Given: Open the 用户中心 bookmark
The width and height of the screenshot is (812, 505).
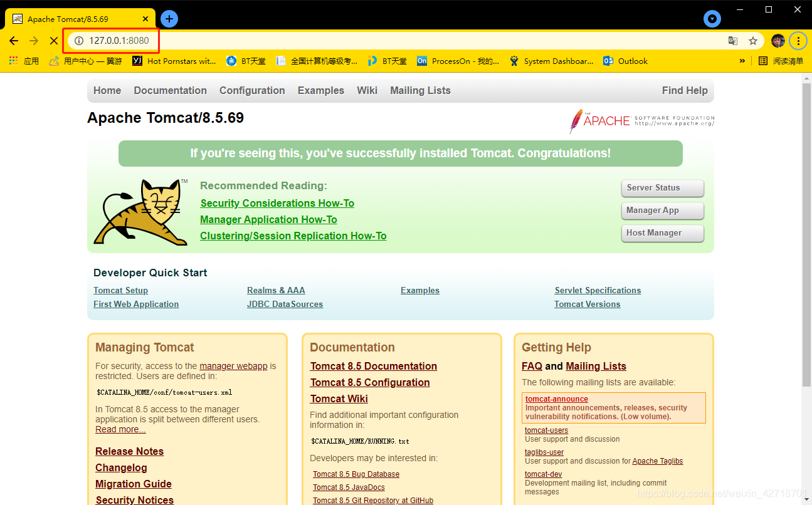Looking at the screenshot, I should tap(85, 61).
